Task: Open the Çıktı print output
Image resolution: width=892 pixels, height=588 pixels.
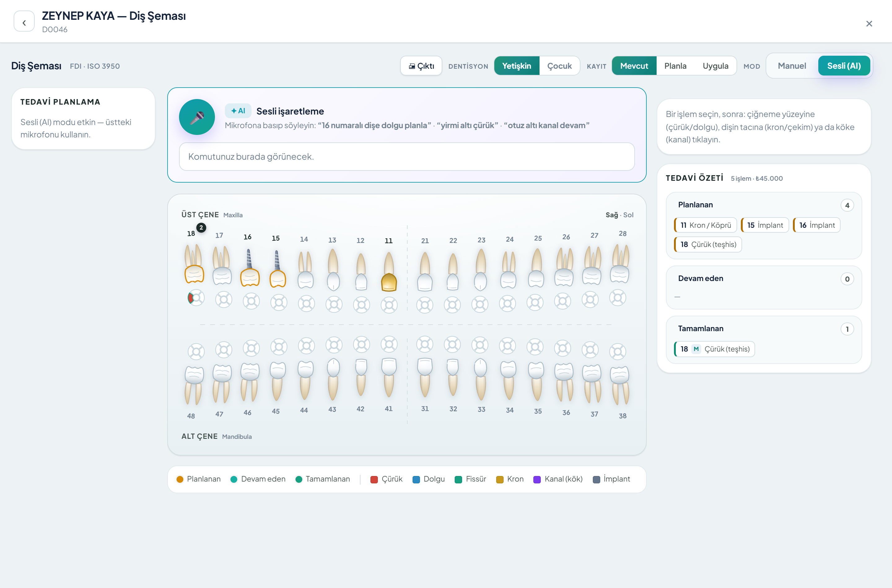Action: click(421, 66)
